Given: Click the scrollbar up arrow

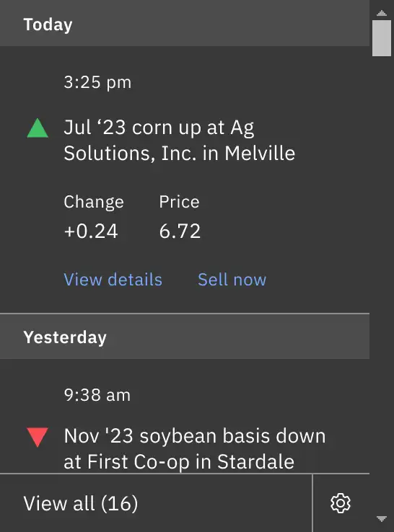Looking at the screenshot, I should [382, 13].
